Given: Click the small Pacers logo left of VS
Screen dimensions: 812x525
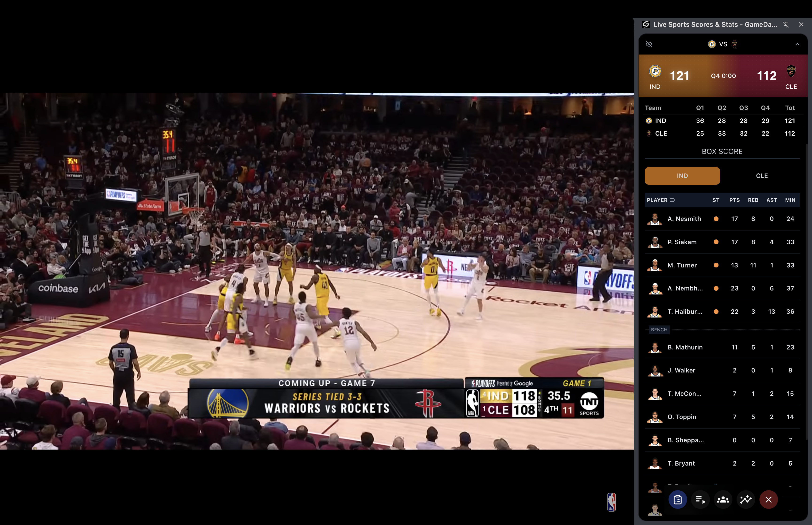Looking at the screenshot, I should pos(712,44).
